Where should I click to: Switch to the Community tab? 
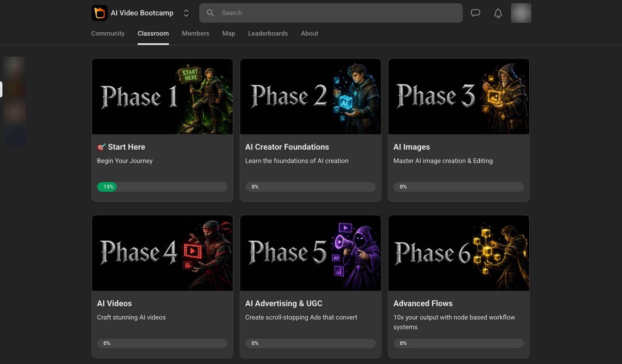point(108,34)
